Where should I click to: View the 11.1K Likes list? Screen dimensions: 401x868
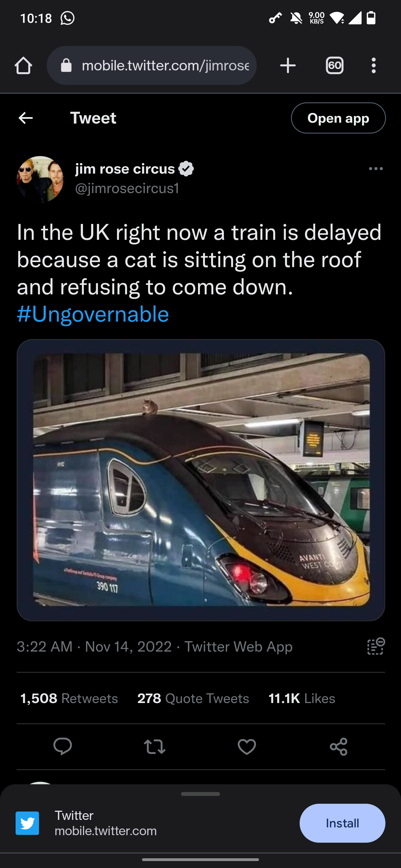point(302,699)
